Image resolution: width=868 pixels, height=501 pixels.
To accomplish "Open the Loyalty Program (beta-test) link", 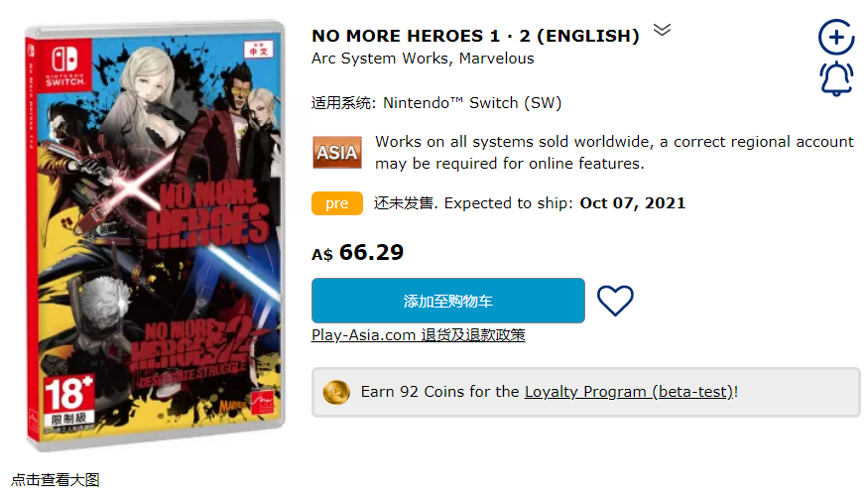I will [628, 392].
